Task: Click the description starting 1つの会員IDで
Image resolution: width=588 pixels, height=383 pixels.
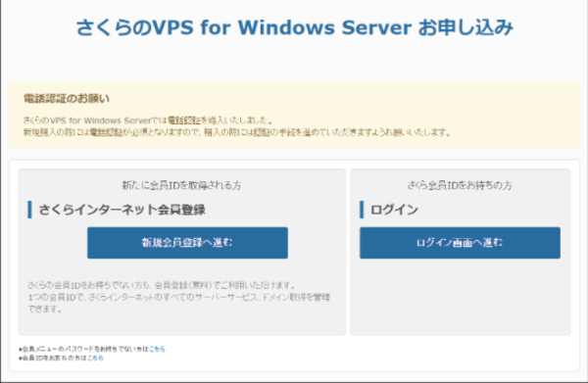Action: (x=179, y=303)
